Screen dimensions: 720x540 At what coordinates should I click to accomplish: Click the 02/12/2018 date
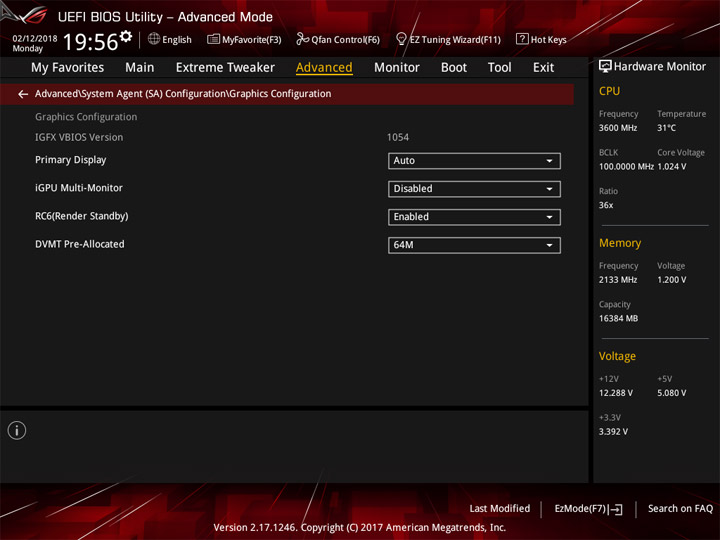point(35,39)
